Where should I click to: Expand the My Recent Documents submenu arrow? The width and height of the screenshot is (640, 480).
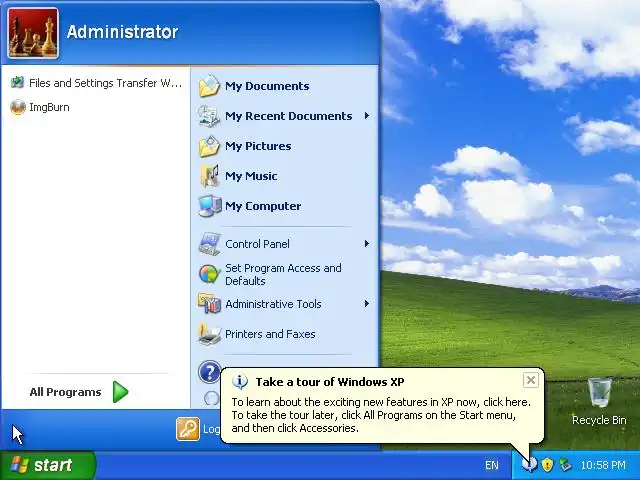point(367,116)
